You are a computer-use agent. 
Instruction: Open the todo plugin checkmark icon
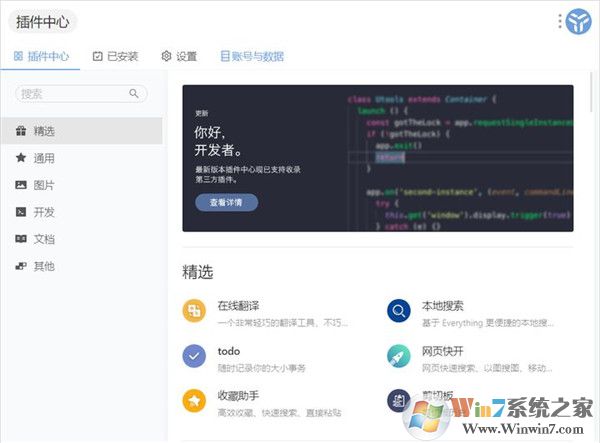point(194,356)
